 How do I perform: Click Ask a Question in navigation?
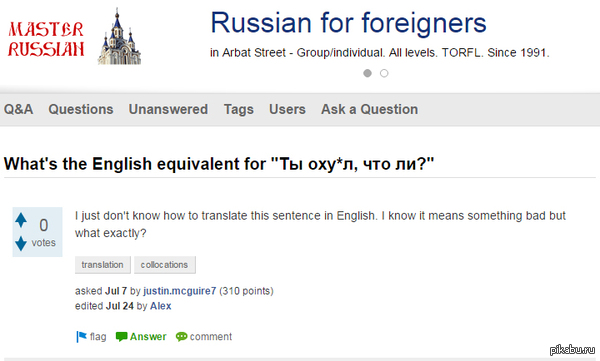coord(370,109)
